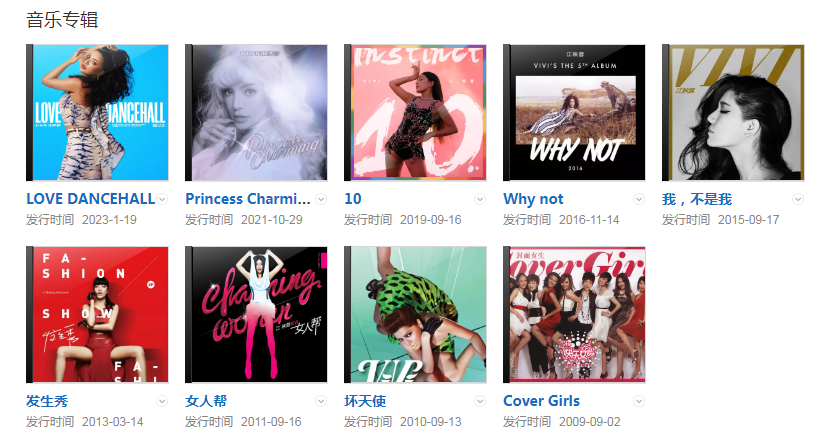Expand dropdown arrow beside Why not
838x439 pixels.
(639, 199)
